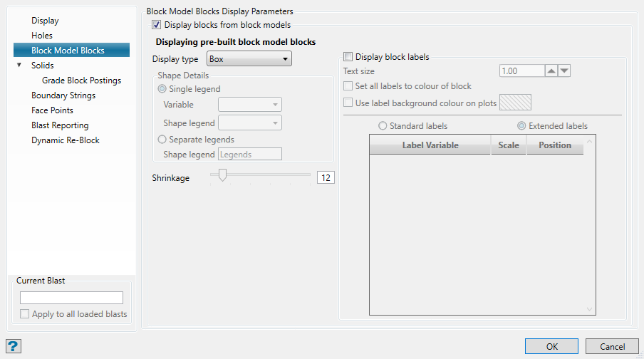This screenshot has height=359, width=644.
Task: Select Holes in the side list
Action: click(x=42, y=36)
